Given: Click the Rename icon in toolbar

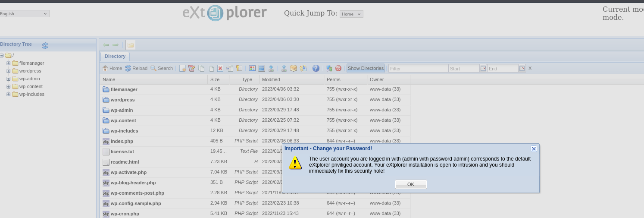Looking at the screenshot, I should click(230, 68).
